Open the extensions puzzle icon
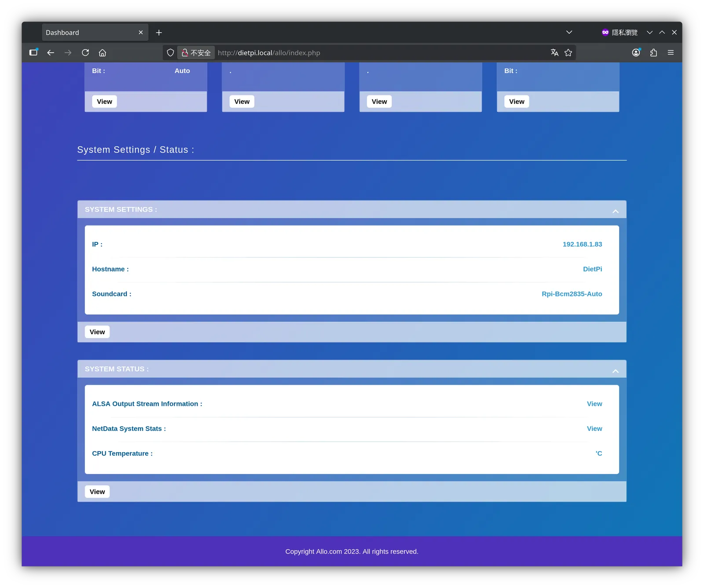704x588 pixels. pyautogui.click(x=653, y=53)
